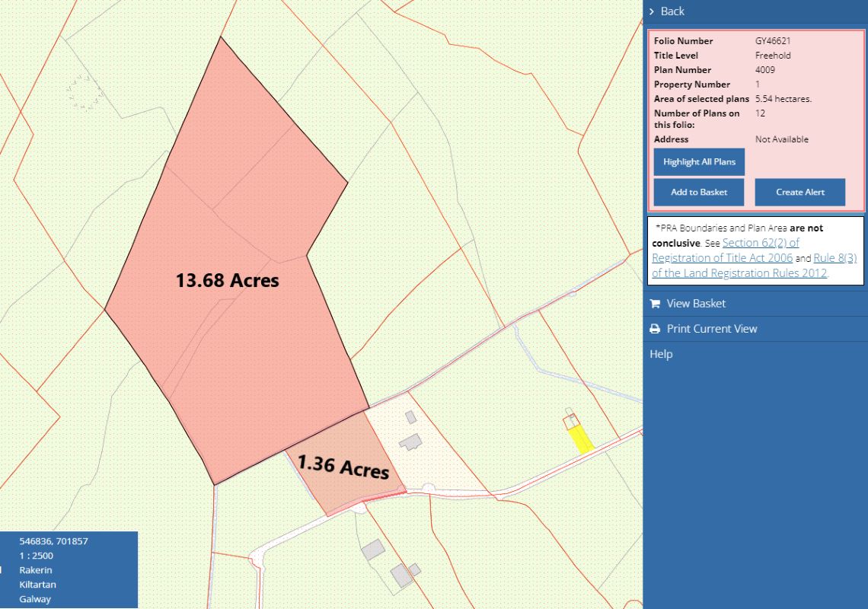
Task: Open the Help menu item
Action: pos(661,354)
